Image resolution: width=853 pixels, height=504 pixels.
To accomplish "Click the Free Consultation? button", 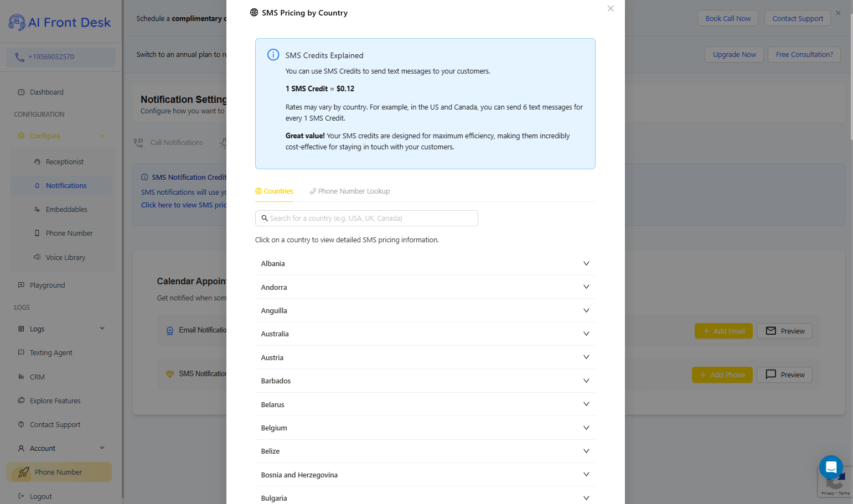I will [804, 54].
